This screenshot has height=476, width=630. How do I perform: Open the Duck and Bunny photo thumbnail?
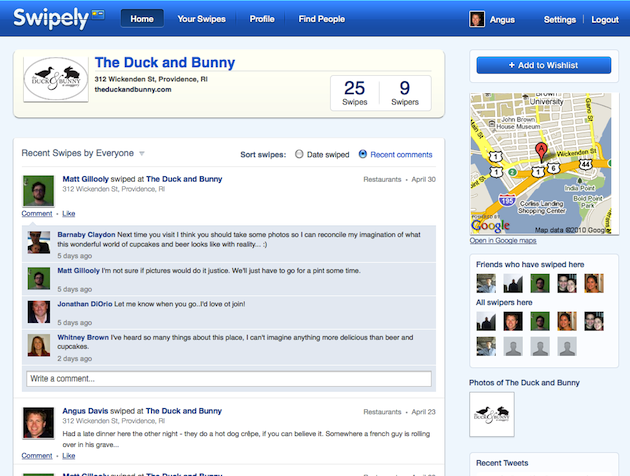492,414
